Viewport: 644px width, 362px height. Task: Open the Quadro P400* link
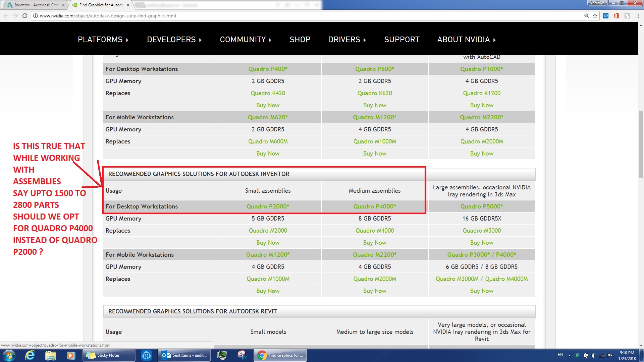tap(268, 69)
